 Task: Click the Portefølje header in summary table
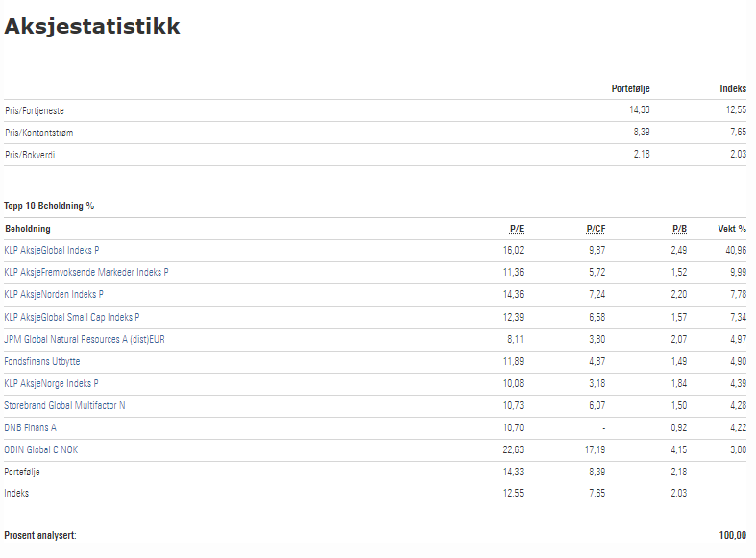click(631, 88)
